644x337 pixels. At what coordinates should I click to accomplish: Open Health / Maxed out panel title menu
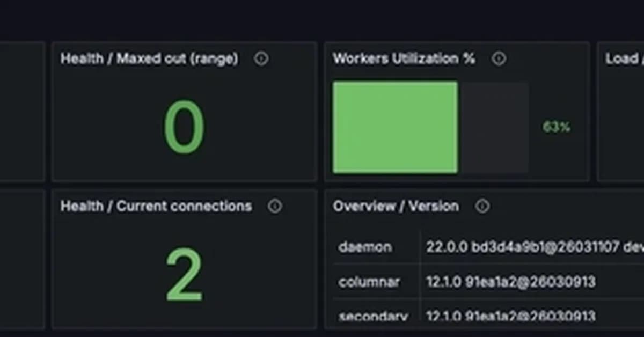click(150, 59)
